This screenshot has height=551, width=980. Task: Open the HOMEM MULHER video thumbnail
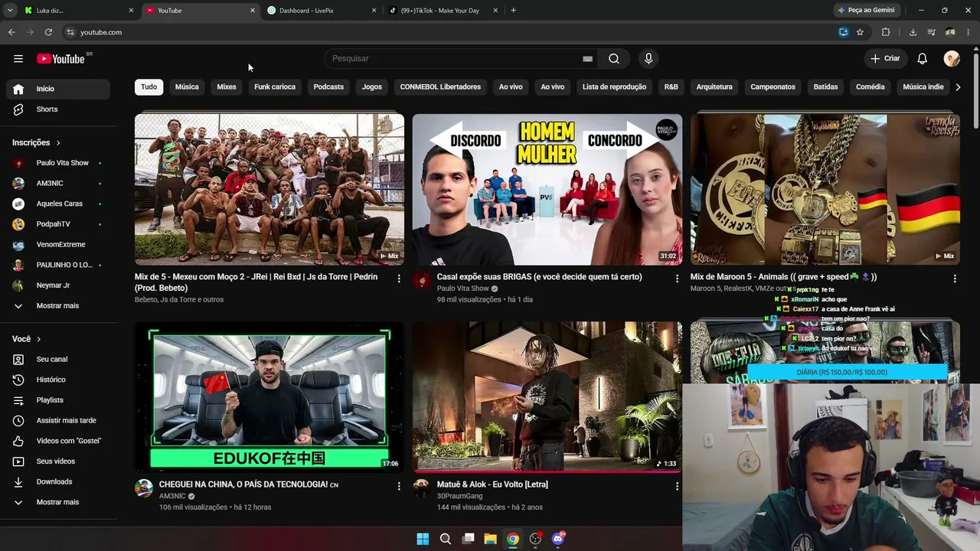pos(547,189)
